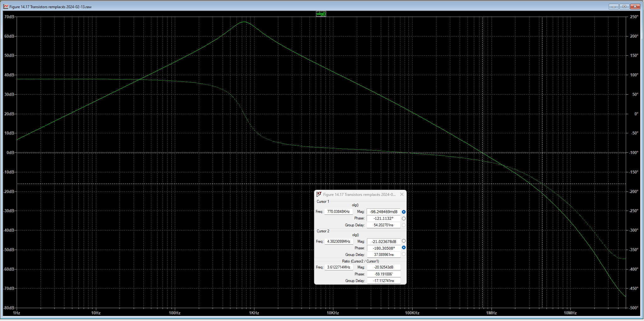The image size is (644, 321).
Task: Click Cursor 1 Phase field -121.1132°
Action: pos(383,219)
